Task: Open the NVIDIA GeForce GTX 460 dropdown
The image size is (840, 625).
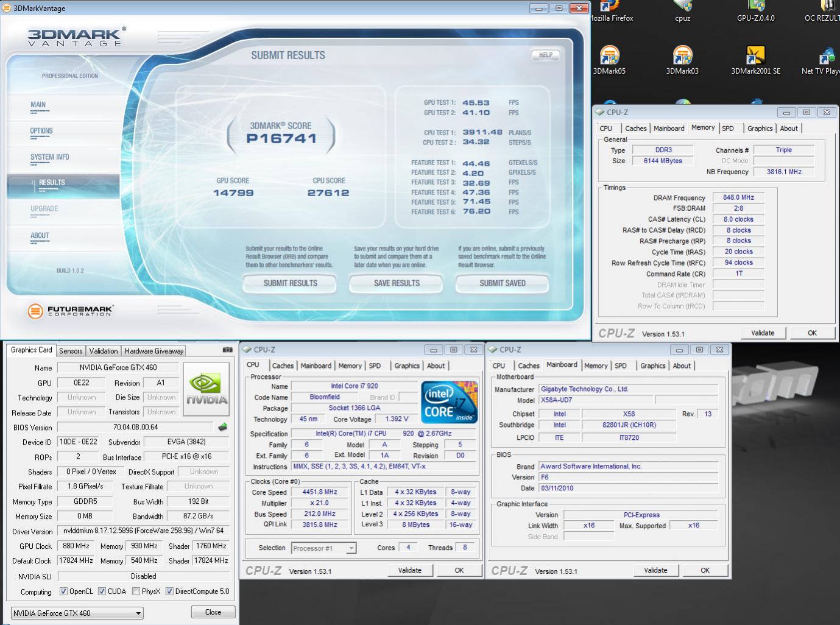Action: (77, 613)
